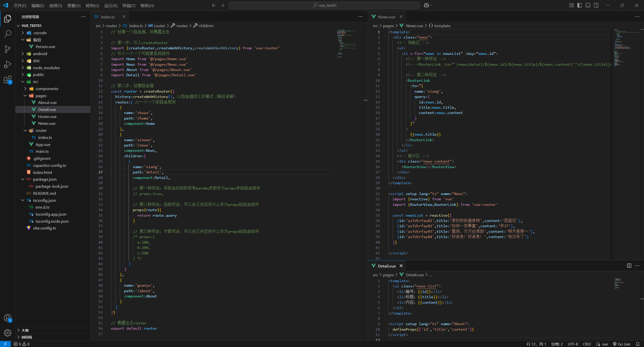This screenshot has width=644, height=347.
Task: Switch to the News.vue editor tab
Action: (x=386, y=17)
